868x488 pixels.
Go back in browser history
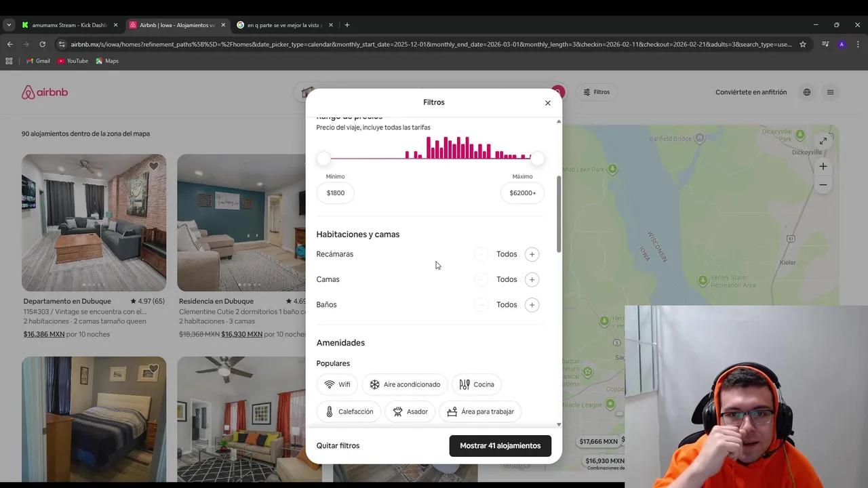[9, 44]
